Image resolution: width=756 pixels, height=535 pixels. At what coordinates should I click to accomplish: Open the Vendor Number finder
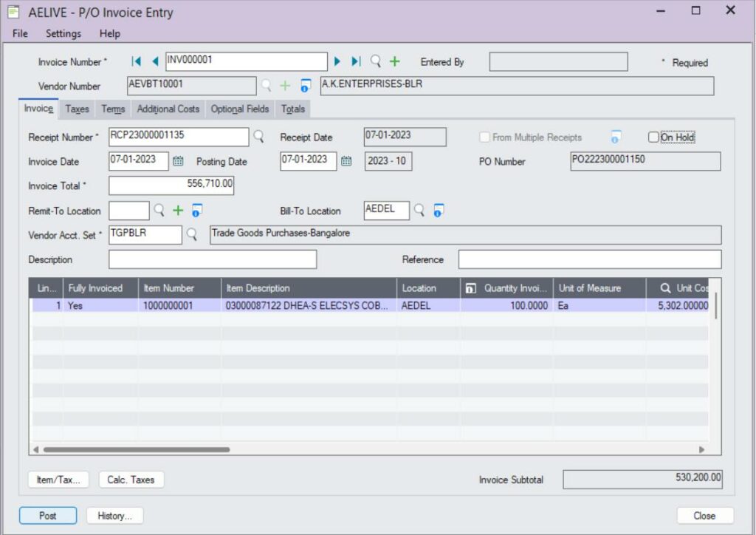pos(265,86)
